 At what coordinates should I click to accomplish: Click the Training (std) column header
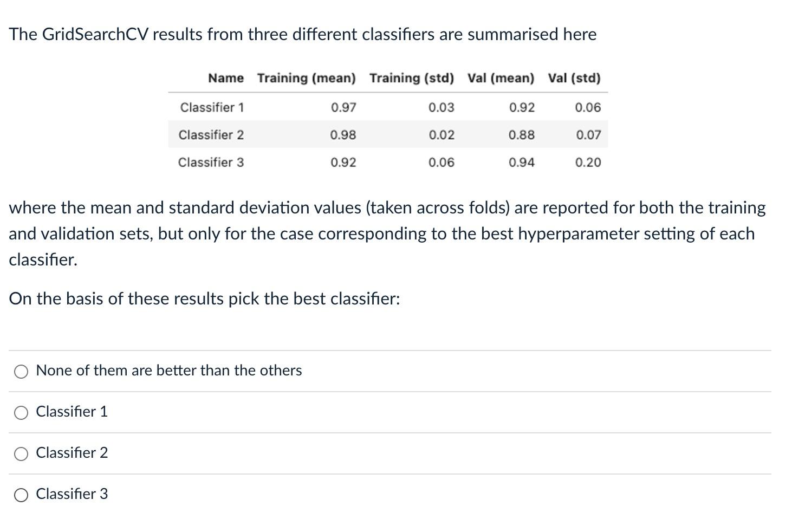click(x=411, y=78)
